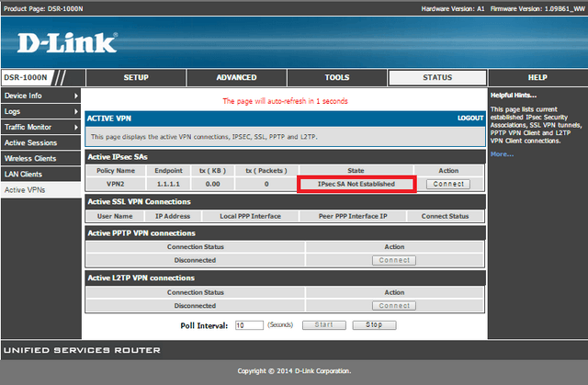This screenshot has width=588, height=385.
Task: Open LAN Clients page
Action: [40, 175]
